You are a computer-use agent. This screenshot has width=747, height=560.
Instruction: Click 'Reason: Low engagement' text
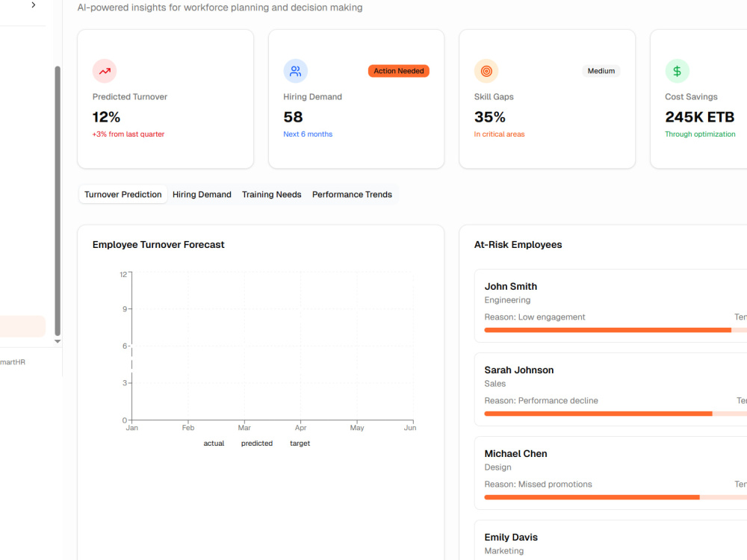click(535, 317)
